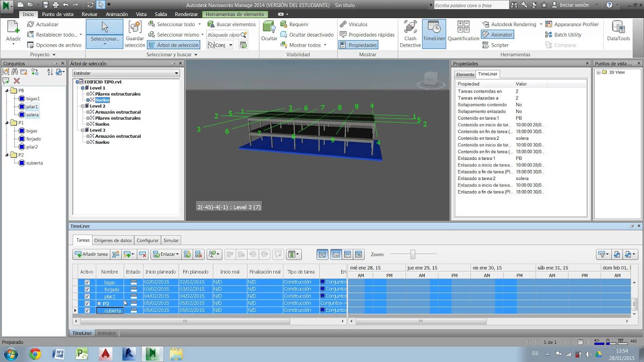Click Buscar elementos tool
The image size is (644, 362).
232,24
